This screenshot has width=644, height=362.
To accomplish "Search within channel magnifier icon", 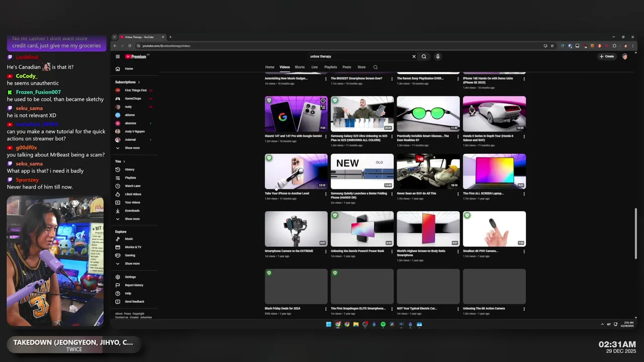I will pos(375,67).
